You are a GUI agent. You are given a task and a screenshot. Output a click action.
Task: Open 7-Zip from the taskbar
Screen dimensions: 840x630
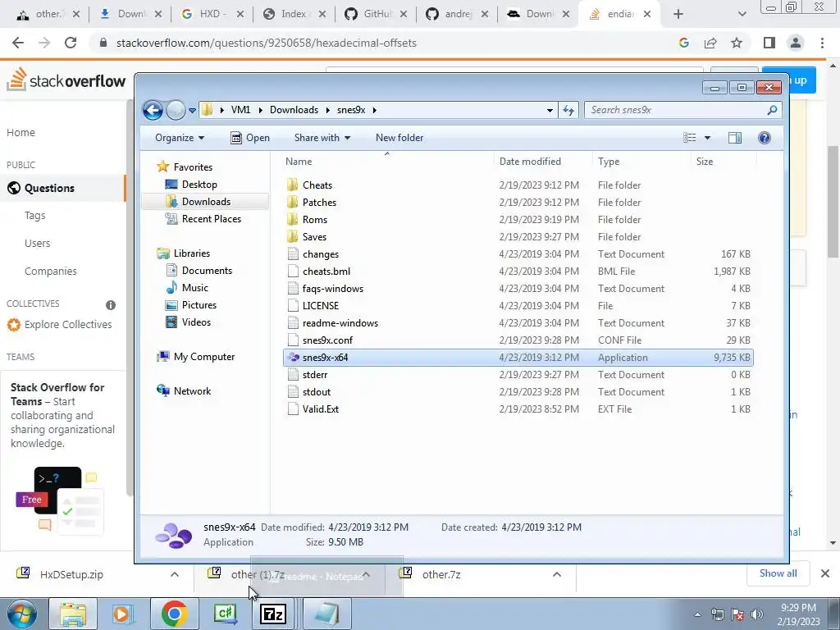point(272,614)
